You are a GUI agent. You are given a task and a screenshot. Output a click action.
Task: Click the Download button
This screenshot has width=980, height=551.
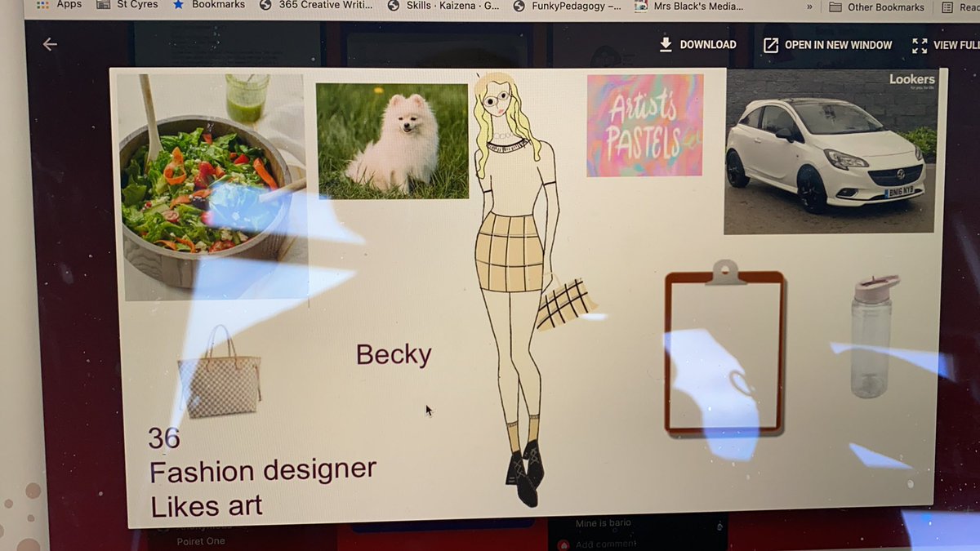(698, 45)
